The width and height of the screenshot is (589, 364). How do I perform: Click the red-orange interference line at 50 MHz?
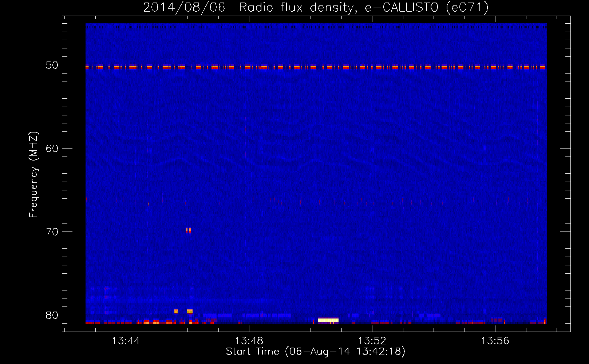click(316, 67)
